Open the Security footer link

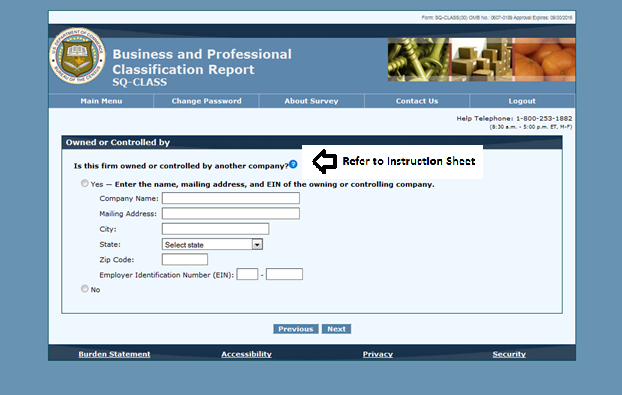point(509,354)
